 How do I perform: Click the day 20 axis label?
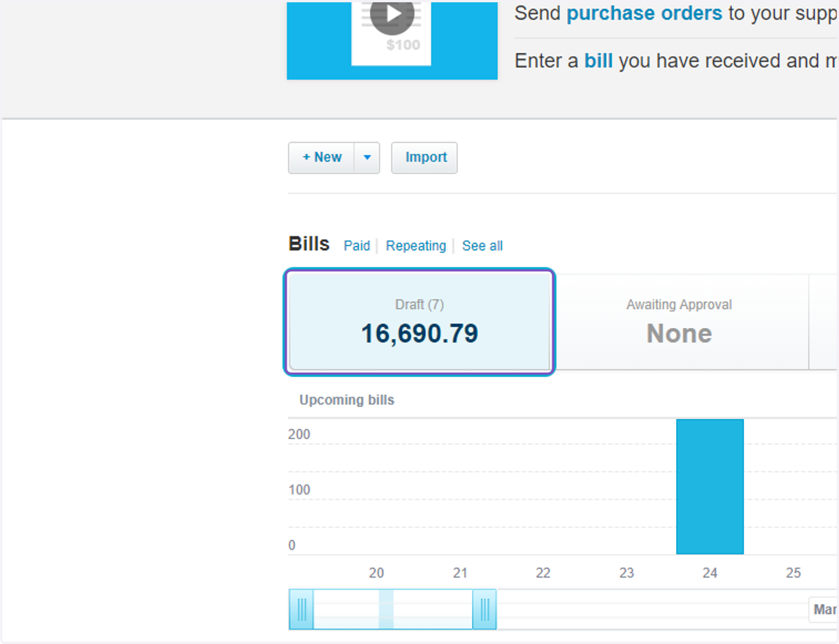[377, 573]
